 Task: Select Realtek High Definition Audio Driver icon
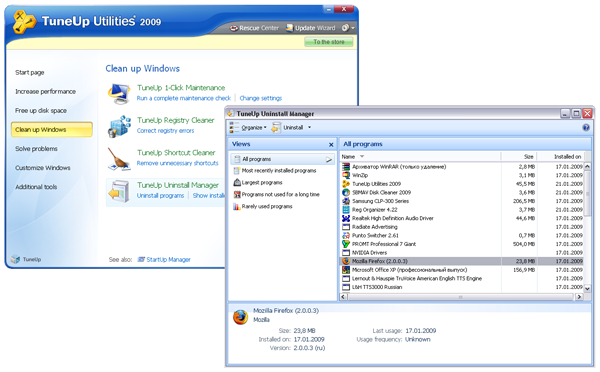pyautogui.click(x=346, y=219)
